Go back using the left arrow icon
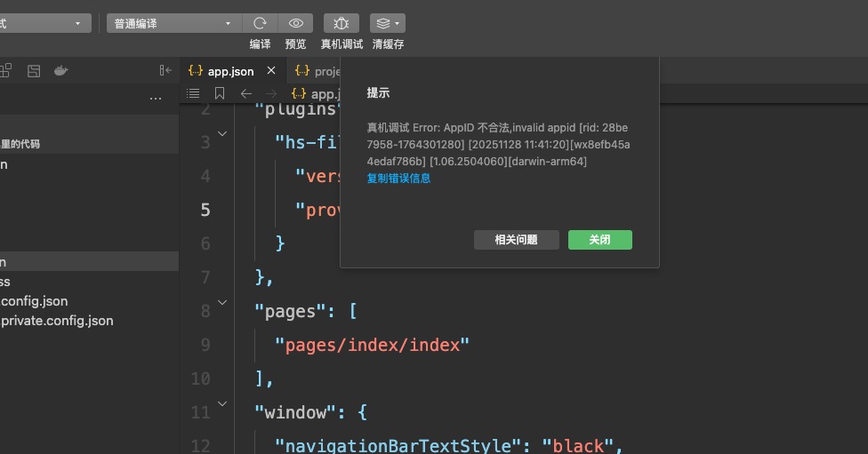 [246, 93]
